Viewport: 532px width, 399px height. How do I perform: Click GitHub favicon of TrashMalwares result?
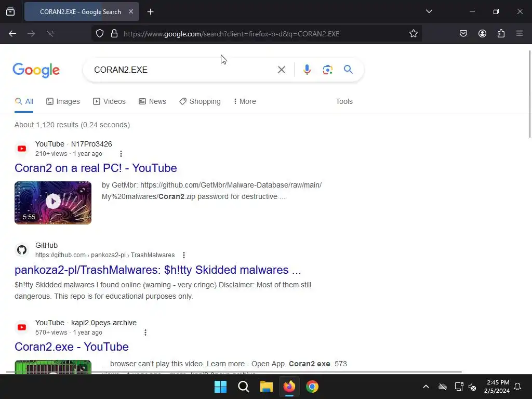[22, 250]
